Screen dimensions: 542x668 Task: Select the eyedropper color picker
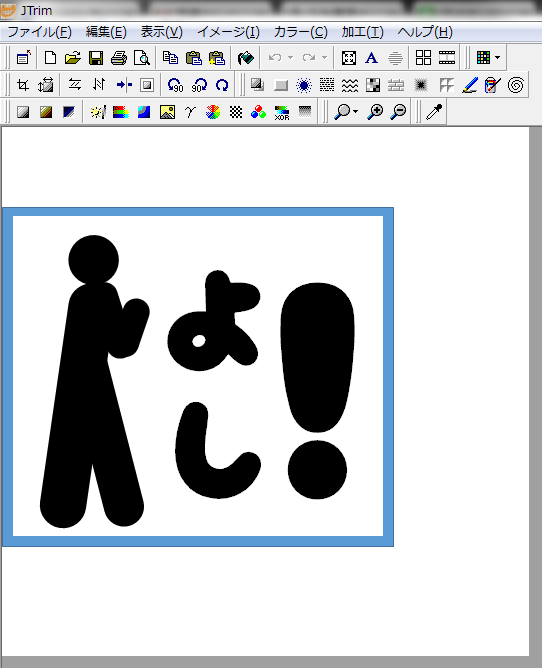[x=434, y=112]
